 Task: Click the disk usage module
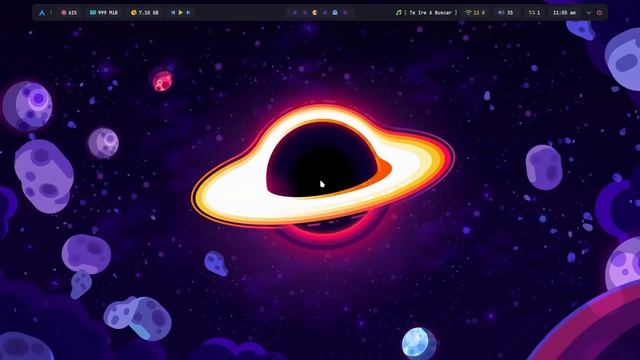pos(144,13)
